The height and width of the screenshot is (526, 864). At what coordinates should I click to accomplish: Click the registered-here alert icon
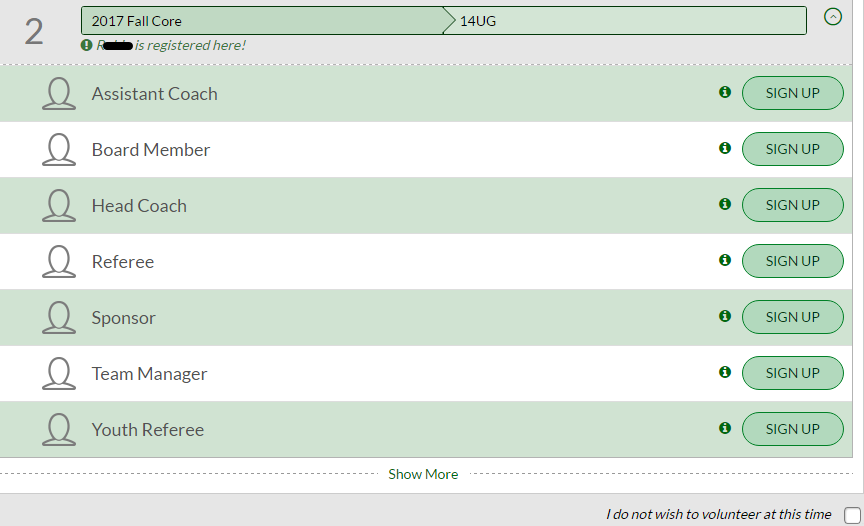click(x=87, y=45)
